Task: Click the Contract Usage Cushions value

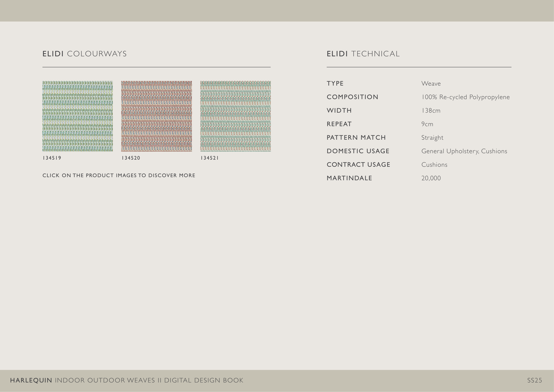Action: pyautogui.click(x=434, y=165)
